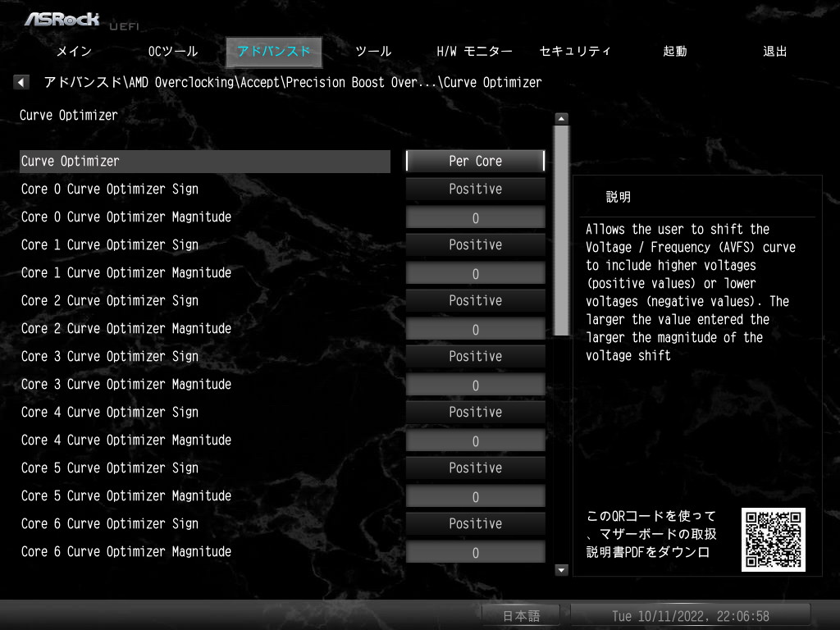The image size is (840, 630).
Task: Select the Core 0 Curve Optimizer Magnitude label
Action: point(126,217)
